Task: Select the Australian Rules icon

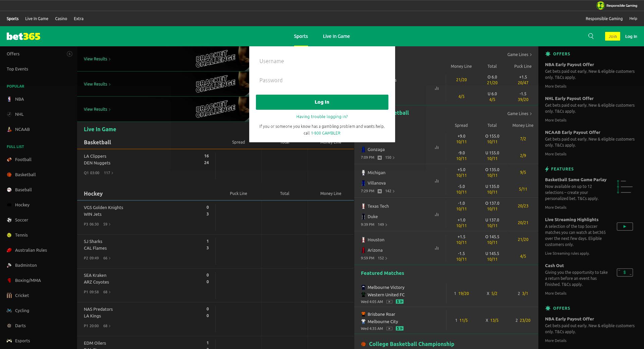Action: pyautogui.click(x=9, y=250)
